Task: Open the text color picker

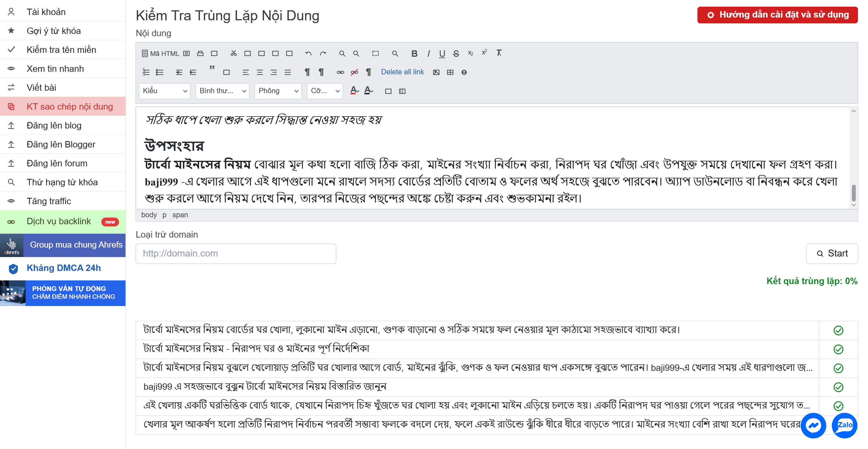Action: (354, 91)
